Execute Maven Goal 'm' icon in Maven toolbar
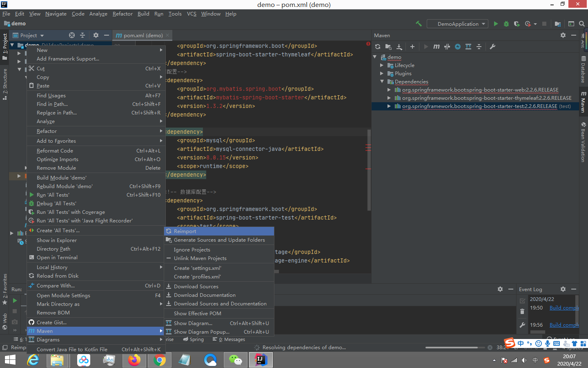588x368 pixels. pos(437,47)
